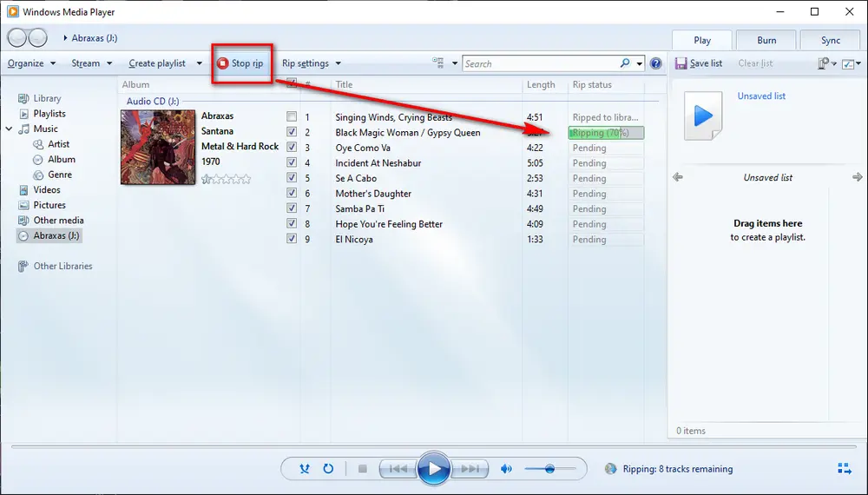Click the Save list disk icon

681,63
